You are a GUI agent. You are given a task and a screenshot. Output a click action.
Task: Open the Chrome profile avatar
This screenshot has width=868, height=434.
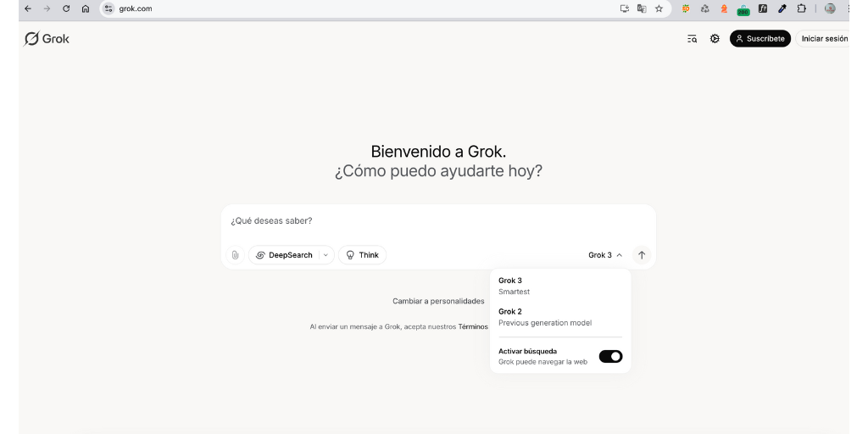(830, 8)
